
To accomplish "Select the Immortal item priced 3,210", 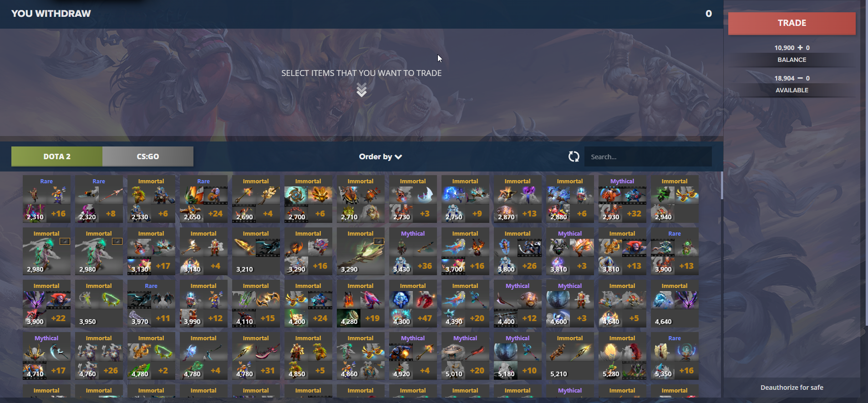I will (x=256, y=251).
